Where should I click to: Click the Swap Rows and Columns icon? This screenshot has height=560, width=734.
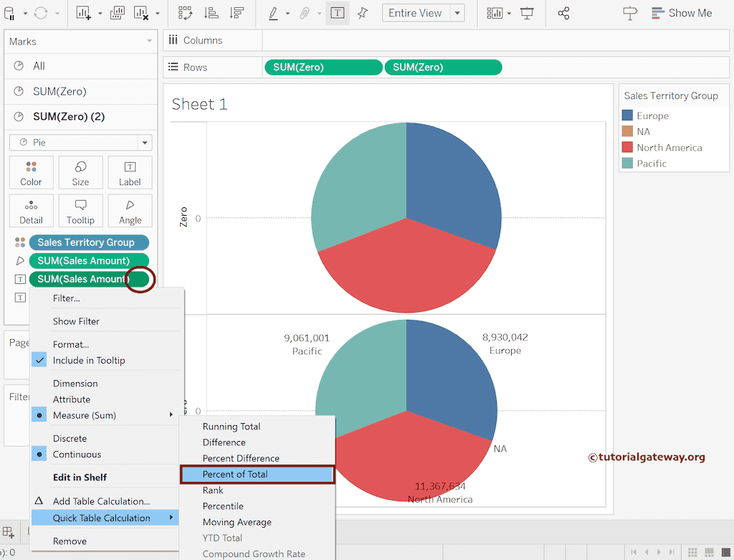point(186,13)
